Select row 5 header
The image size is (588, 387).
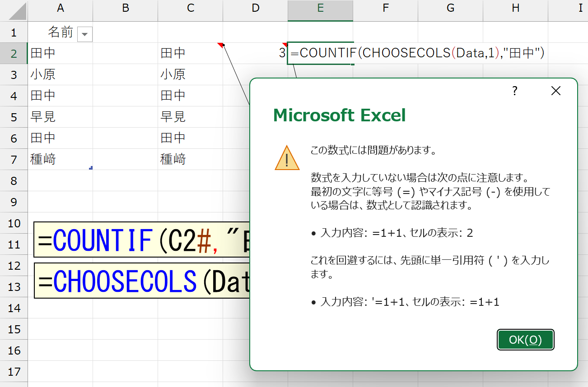point(14,117)
